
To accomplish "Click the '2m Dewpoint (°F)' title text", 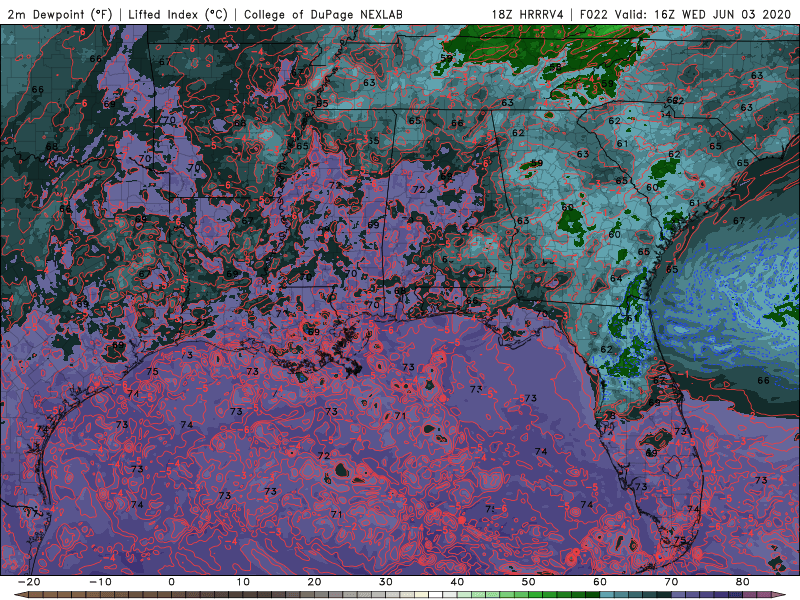I will click(x=60, y=14).
